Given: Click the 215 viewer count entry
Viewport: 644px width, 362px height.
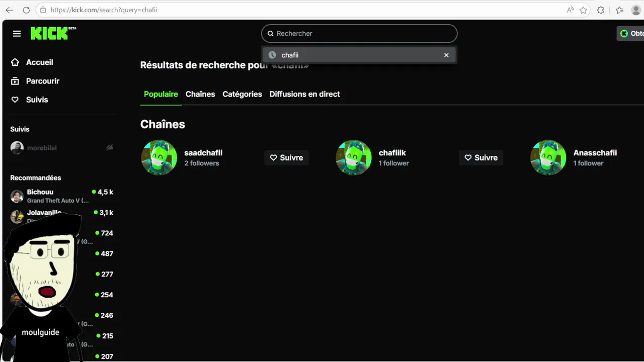Looking at the screenshot, I should click(104, 336).
